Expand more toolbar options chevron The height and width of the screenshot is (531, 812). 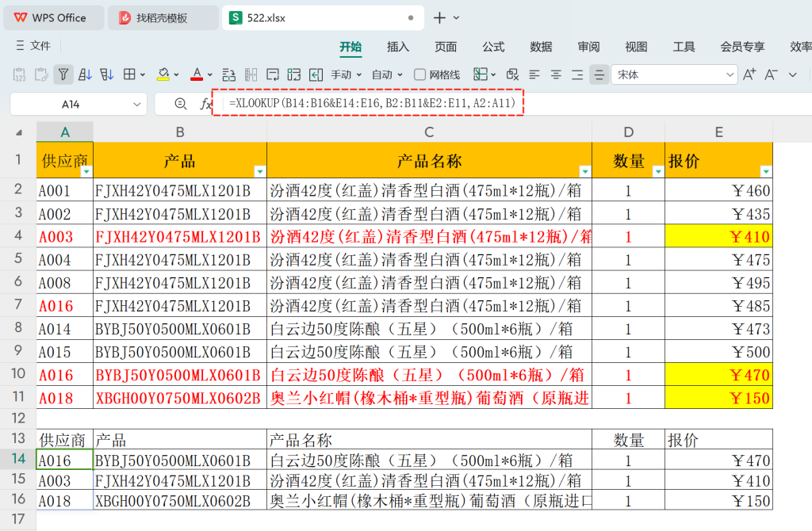click(x=793, y=75)
